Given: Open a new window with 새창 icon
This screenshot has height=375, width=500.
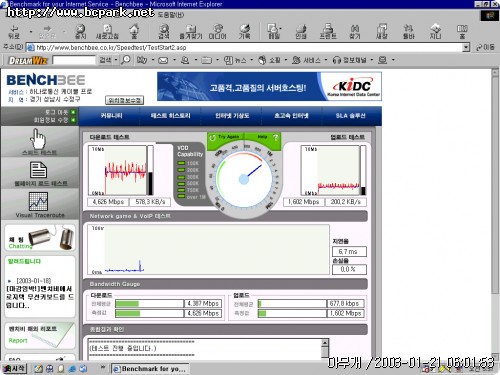Looking at the screenshot, I should (382, 32).
